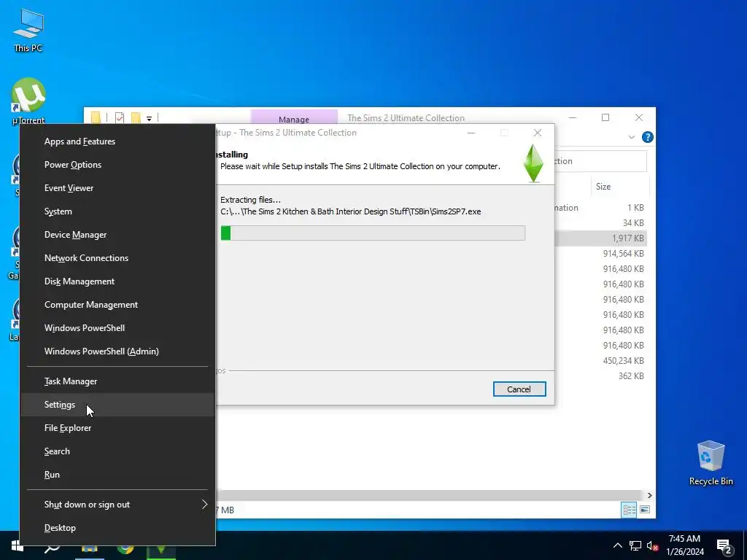The width and height of the screenshot is (747, 560).
Task: Click the Explorer horizontal scrollbar
Action: click(429, 495)
